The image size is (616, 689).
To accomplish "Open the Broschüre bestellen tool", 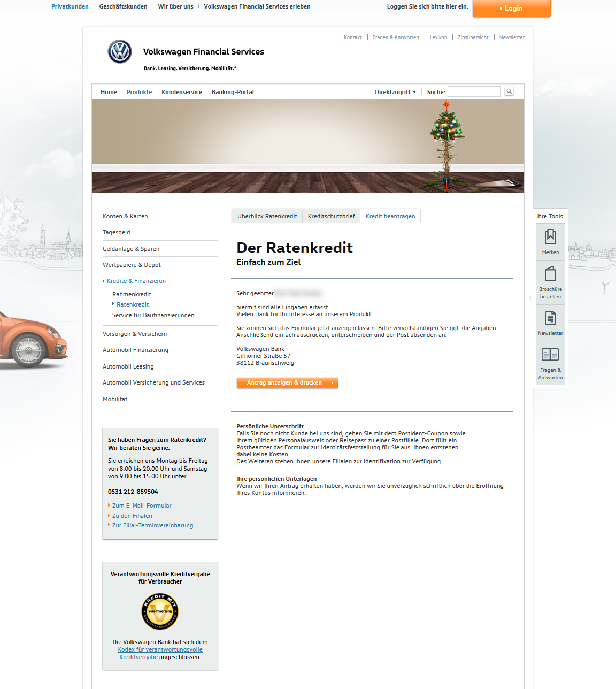I will coord(550,282).
